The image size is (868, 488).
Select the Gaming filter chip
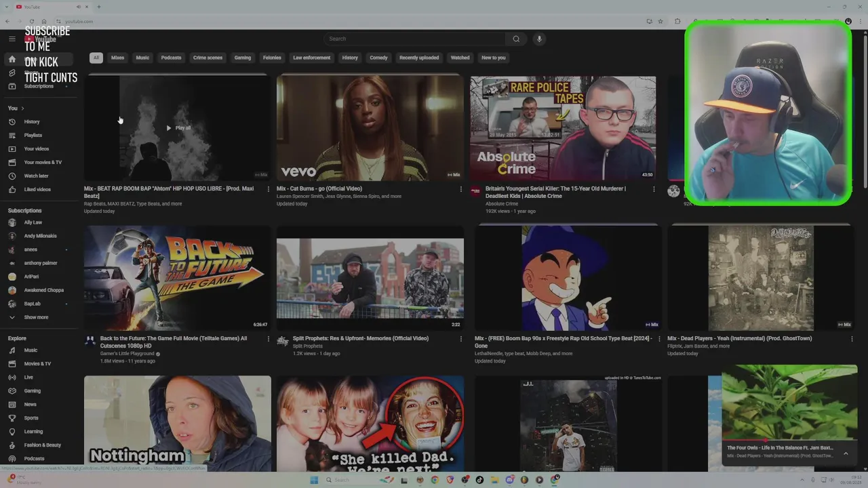[243, 58]
